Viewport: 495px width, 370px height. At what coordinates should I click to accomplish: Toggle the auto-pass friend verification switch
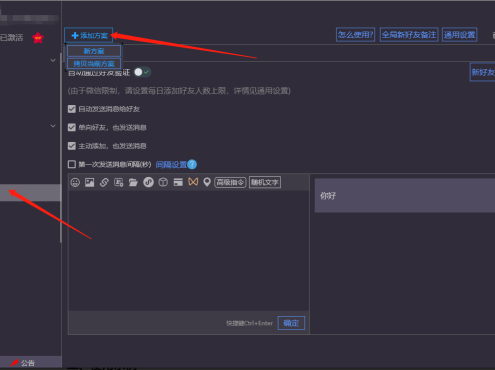[x=142, y=72]
